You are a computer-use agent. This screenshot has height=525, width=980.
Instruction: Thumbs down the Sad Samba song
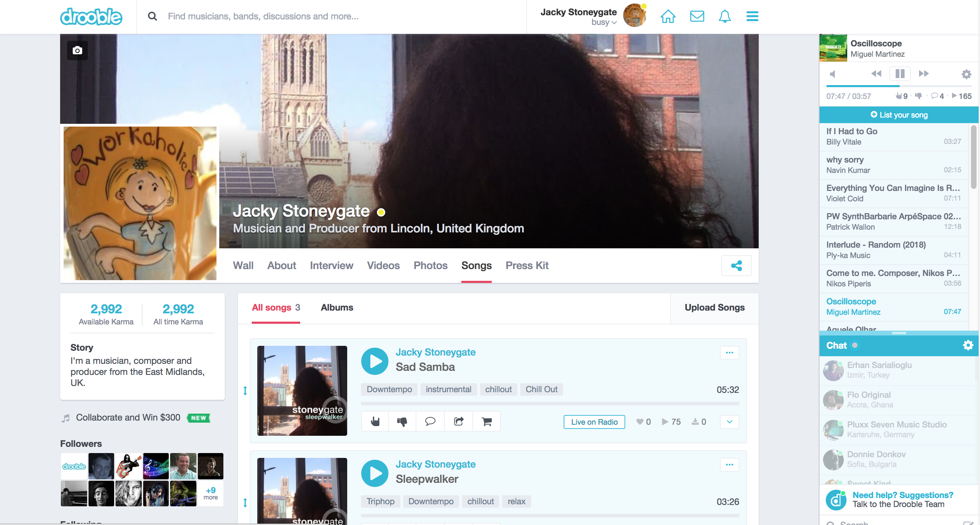pyautogui.click(x=402, y=422)
